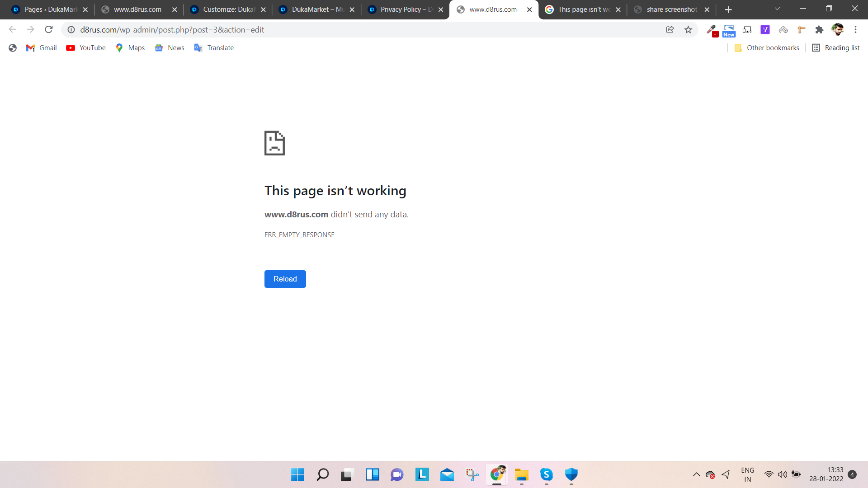Open File Explorer on taskbar

[x=522, y=474]
